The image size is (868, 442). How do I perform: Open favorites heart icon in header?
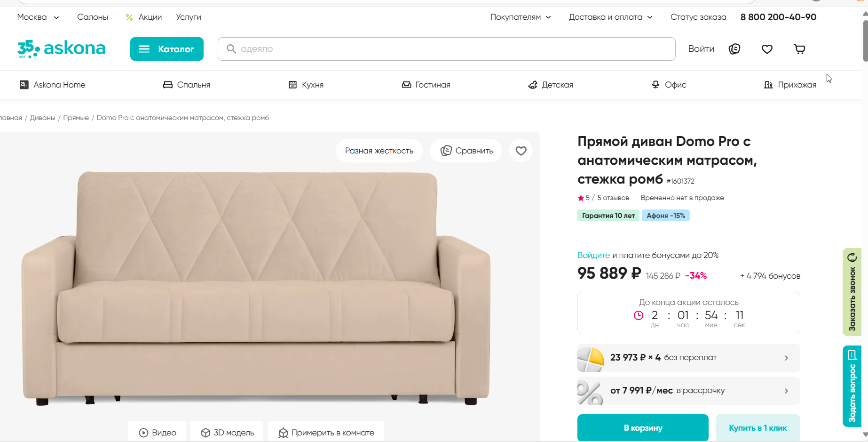767,49
